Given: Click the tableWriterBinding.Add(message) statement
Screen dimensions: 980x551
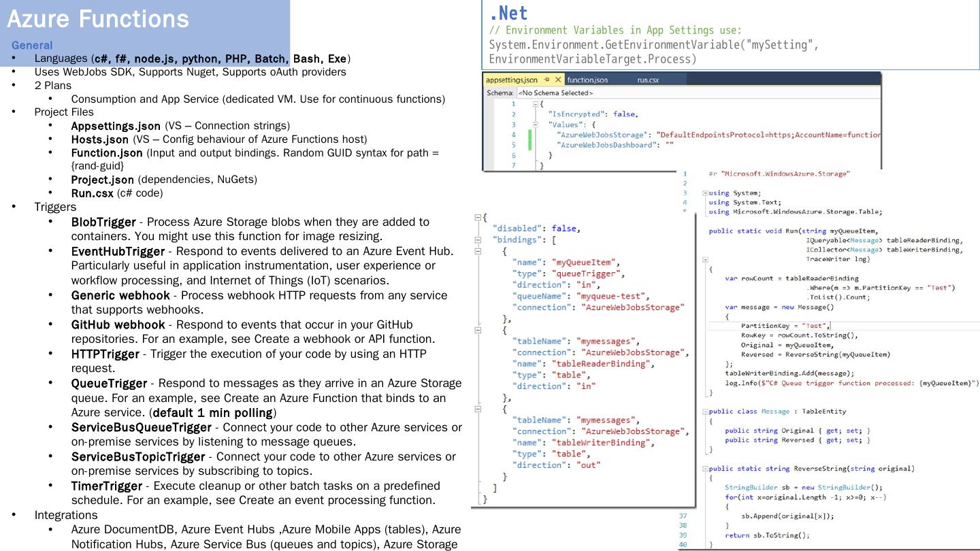Looking at the screenshot, I should pyautogui.click(x=789, y=373).
